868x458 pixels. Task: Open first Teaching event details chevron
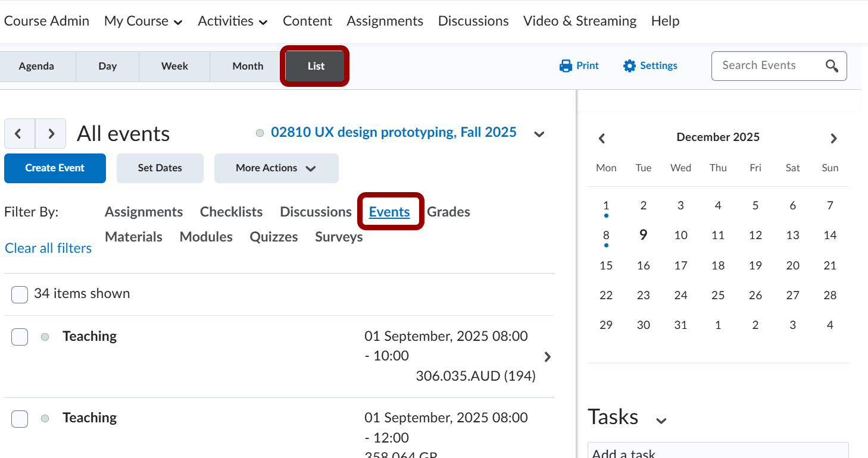(x=548, y=357)
